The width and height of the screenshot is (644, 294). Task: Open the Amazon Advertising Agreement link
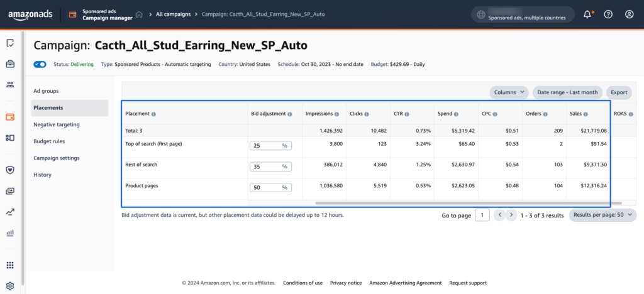pyautogui.click(x=406, y=283)
